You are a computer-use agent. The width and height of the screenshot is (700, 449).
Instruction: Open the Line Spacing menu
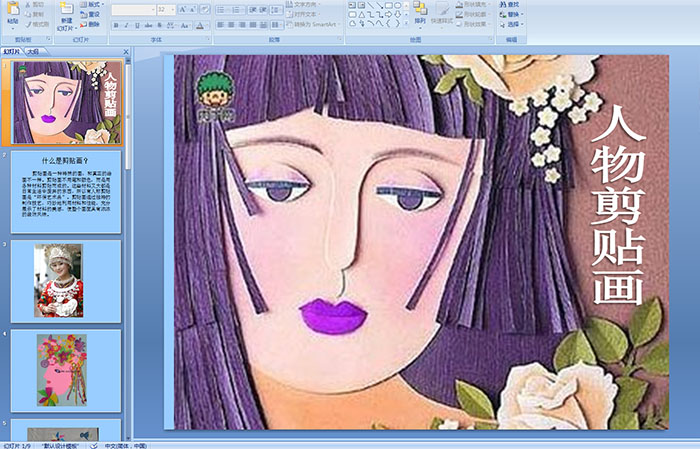pos(276,9)
